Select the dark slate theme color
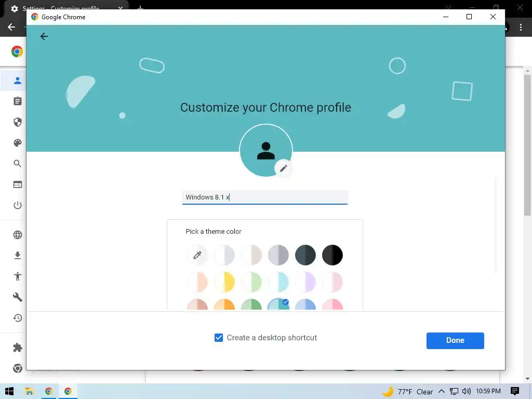The image size is (532, 399). pyautogui.click(x=305, y=255)
